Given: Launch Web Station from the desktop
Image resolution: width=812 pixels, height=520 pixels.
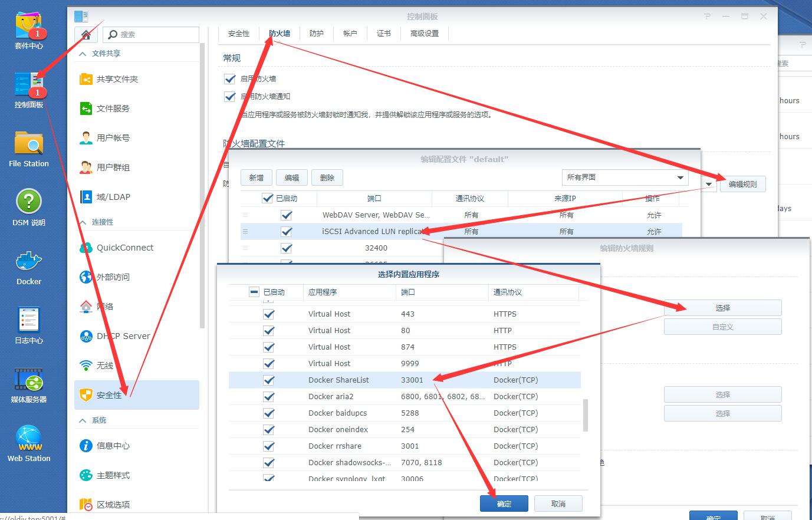Looking at the screenshot, I should pos(28,443).
